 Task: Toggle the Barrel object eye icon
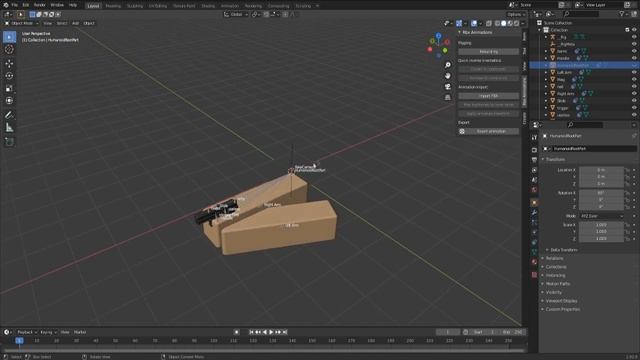(634, 51)
